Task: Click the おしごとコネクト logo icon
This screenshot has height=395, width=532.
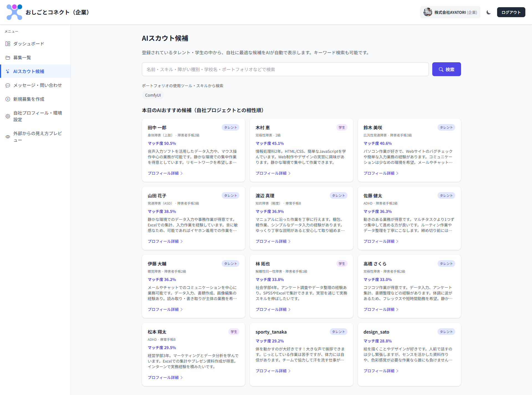Action: (14, 12)
